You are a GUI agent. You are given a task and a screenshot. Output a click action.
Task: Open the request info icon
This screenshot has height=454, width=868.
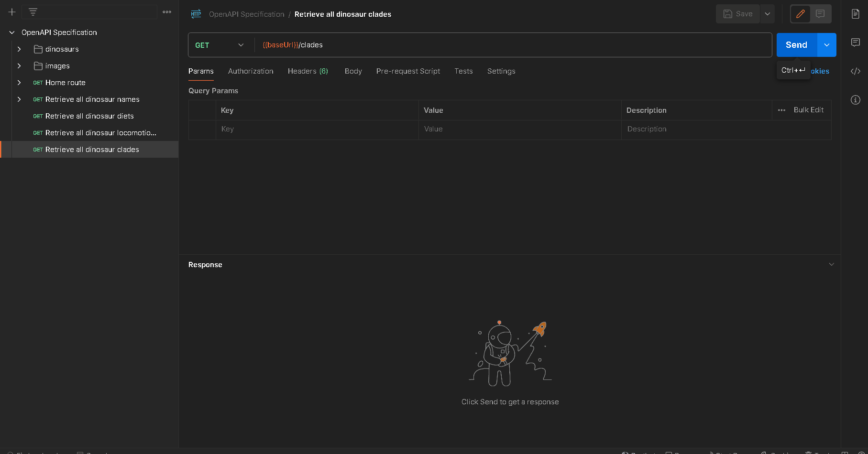click(856, 100)
